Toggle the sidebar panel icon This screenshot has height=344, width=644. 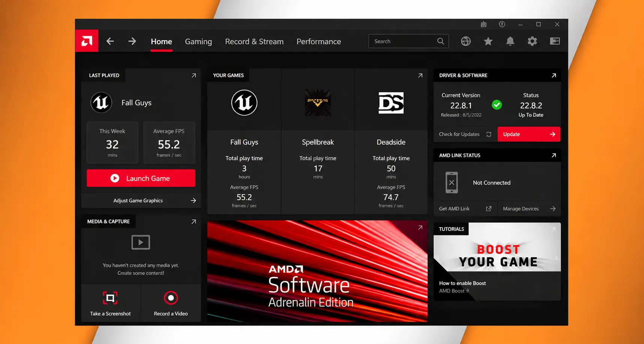pos(555,41)
